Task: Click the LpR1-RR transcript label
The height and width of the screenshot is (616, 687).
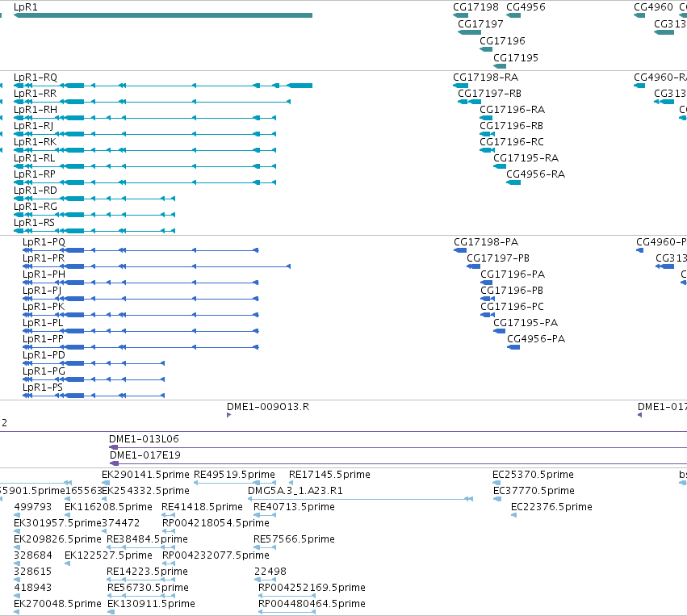Action: (35, 94)
